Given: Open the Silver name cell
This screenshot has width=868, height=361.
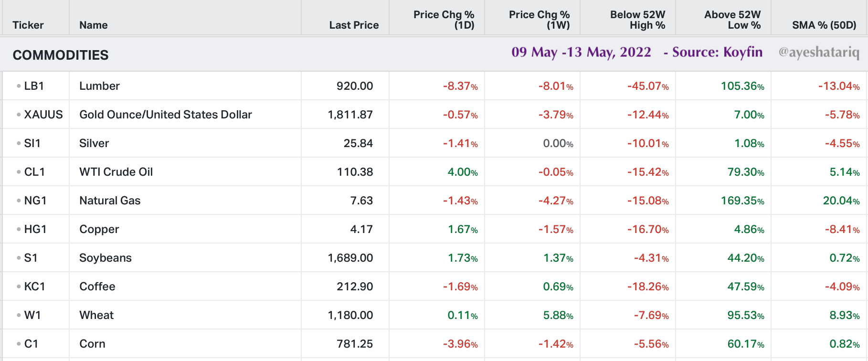Looking at the screenshot, I should pos(94,143).
